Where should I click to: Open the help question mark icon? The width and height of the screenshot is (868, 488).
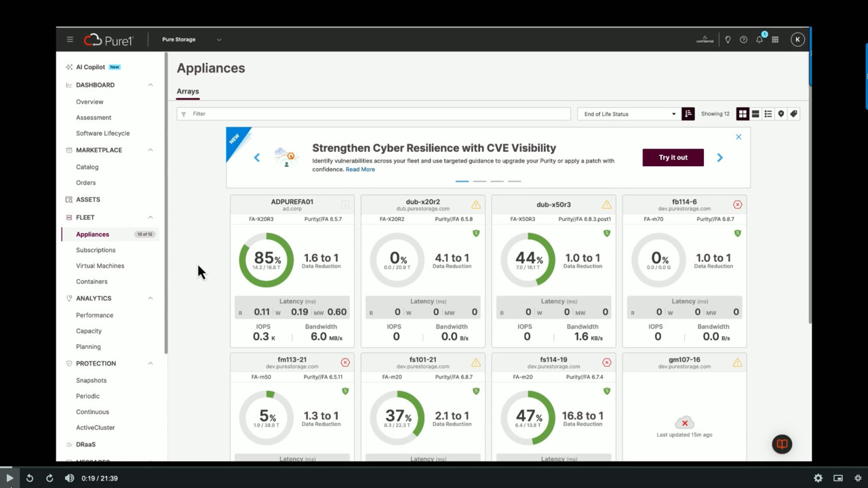coord(743,39)
